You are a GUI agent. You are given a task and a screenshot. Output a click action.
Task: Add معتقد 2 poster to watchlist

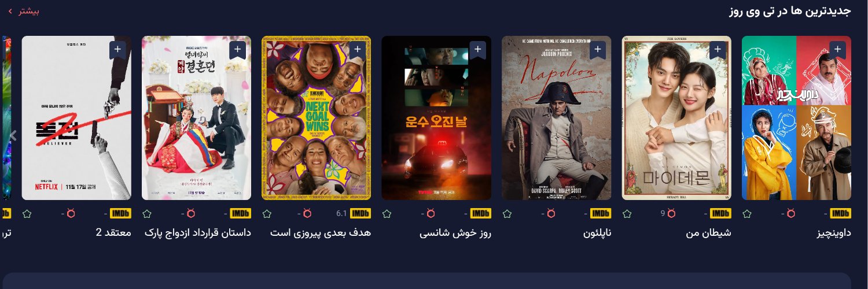(x=117, y=50)
